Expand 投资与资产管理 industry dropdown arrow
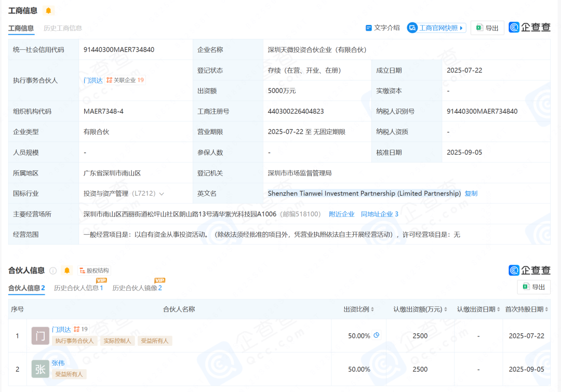The height and width of the screenshot is (392, 561). tap(162, 194)
